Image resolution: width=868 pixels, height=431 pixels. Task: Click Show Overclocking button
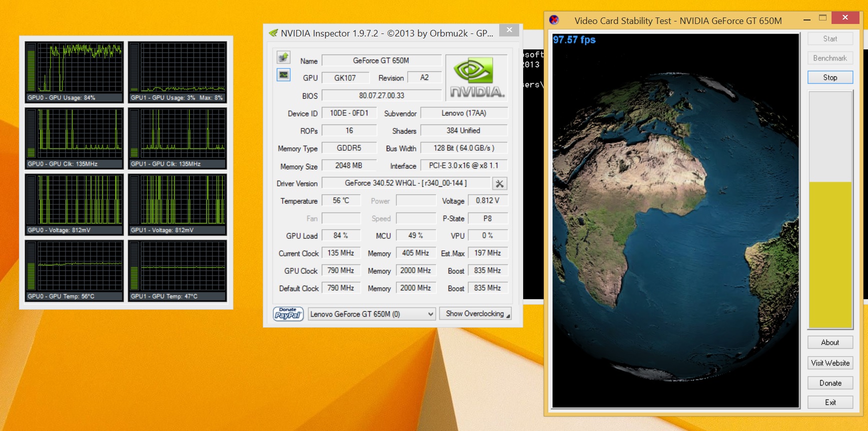[475, 314]
